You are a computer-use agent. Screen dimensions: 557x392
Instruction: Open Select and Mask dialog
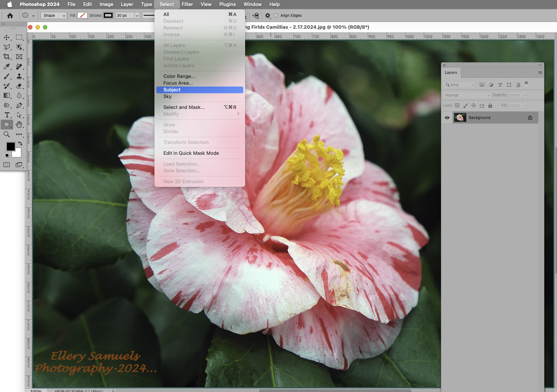184,107
